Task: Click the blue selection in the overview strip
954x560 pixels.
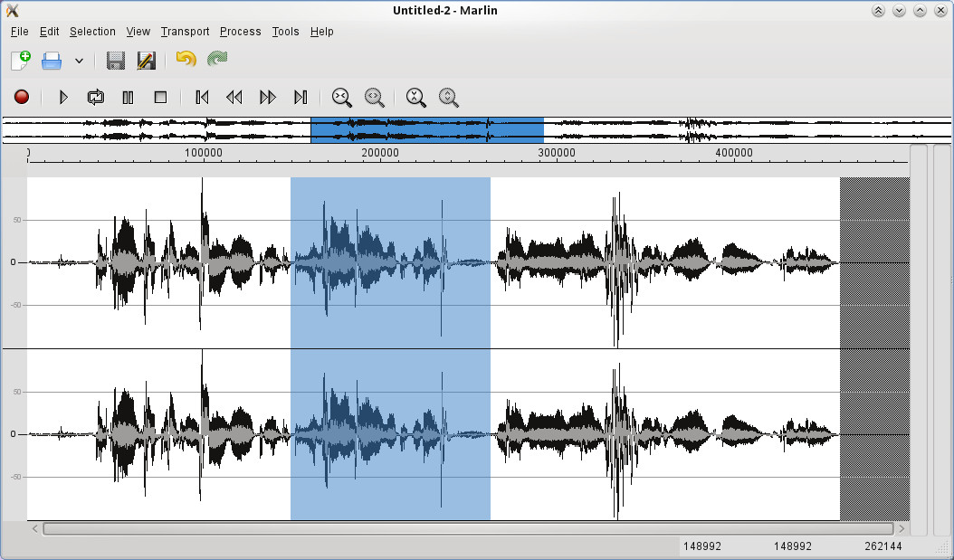Action: [x=426, y=129]
